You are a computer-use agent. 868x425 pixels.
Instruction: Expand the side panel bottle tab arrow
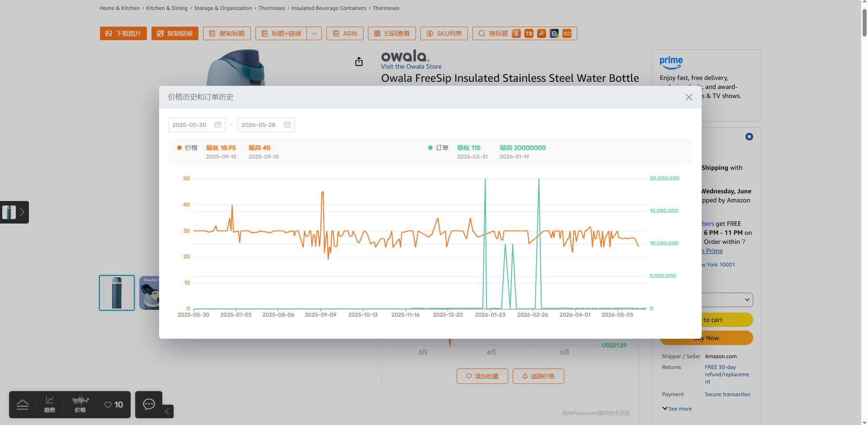[x=22, y=212]
